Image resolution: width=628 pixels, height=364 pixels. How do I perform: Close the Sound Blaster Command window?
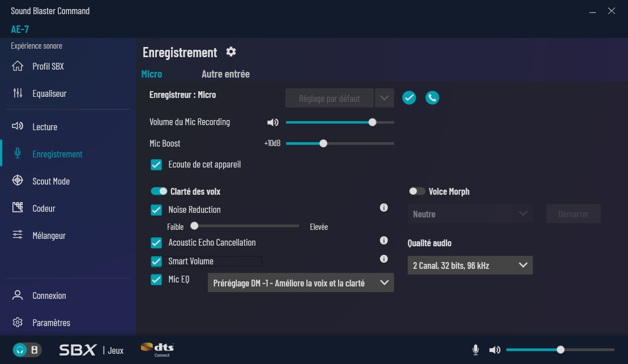click(x=611, y=11)
